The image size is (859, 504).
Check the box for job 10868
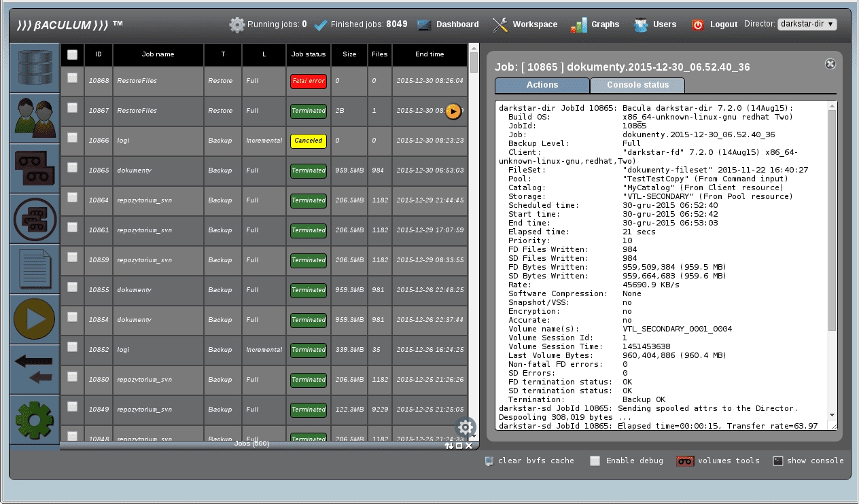tap(72, 78)
